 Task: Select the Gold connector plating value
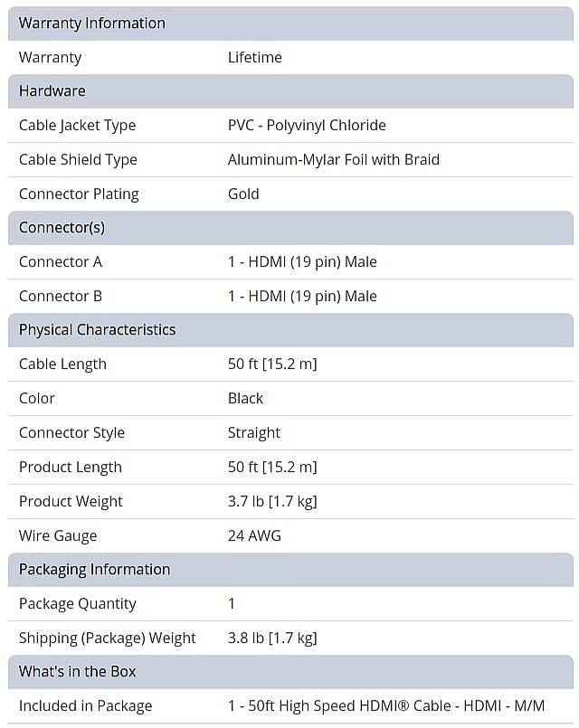[243, 194]
